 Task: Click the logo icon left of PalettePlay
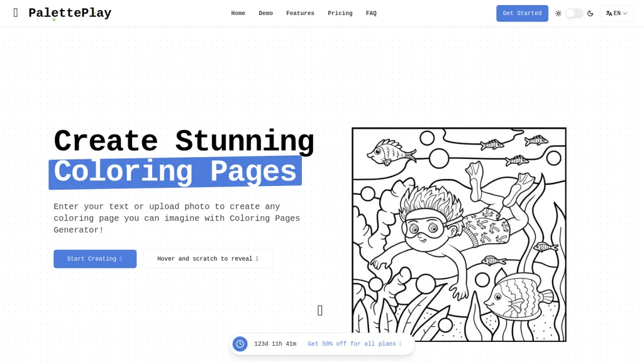tap(16, 13)
